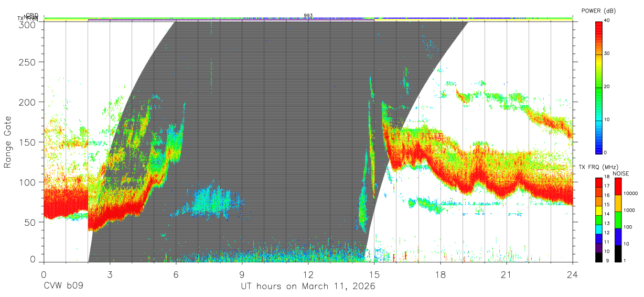644x297 pixels.
Task: Click the 1000 label on the NOISE legend
Action: [x=629, y=211]
